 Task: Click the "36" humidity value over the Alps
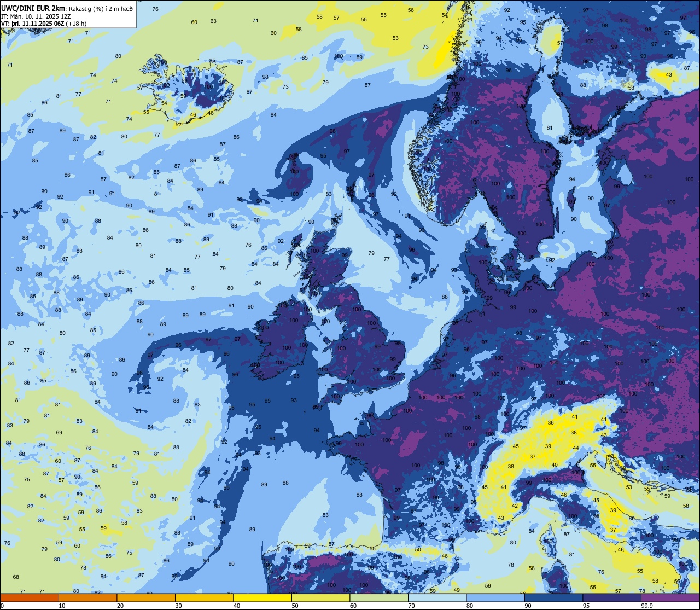click(551, 422)
